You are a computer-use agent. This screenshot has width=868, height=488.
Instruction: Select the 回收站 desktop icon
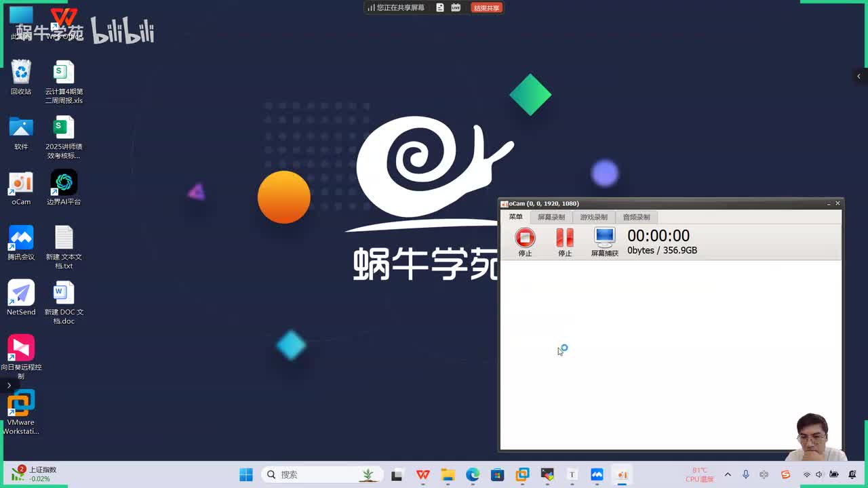point(21,78)
